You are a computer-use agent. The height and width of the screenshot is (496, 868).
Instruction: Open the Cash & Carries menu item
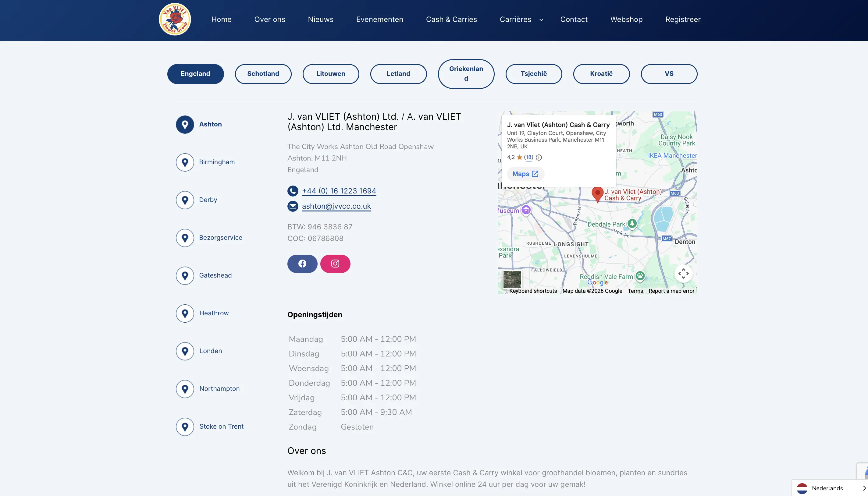pyautogui.click(x=451, y=19)
